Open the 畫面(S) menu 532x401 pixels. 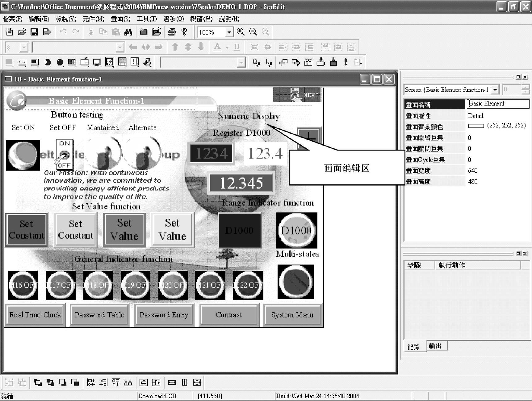coord(120,19)
